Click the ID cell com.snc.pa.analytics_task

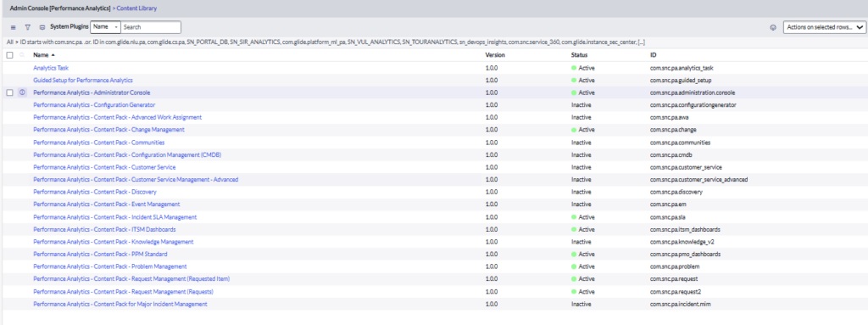click(682, 68)
